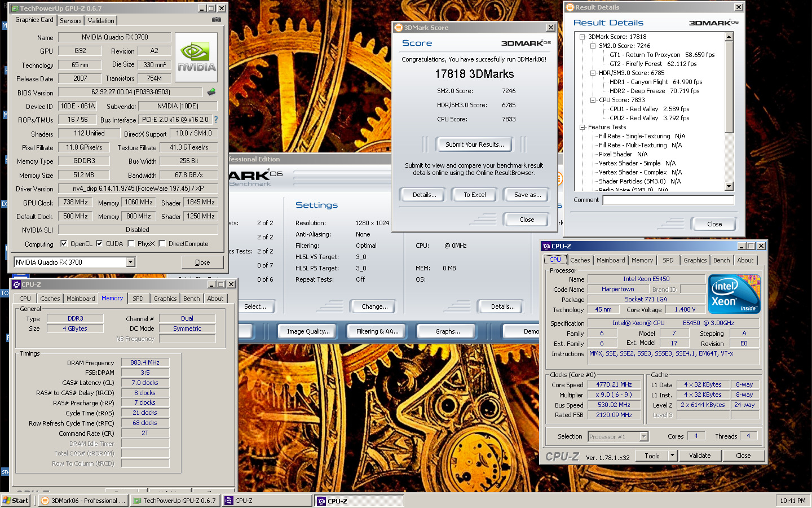Collapse the SM2.0 Score: 7246 node
Screen dimensions: 812x508
pyautogui.click(x=593, y=46)
